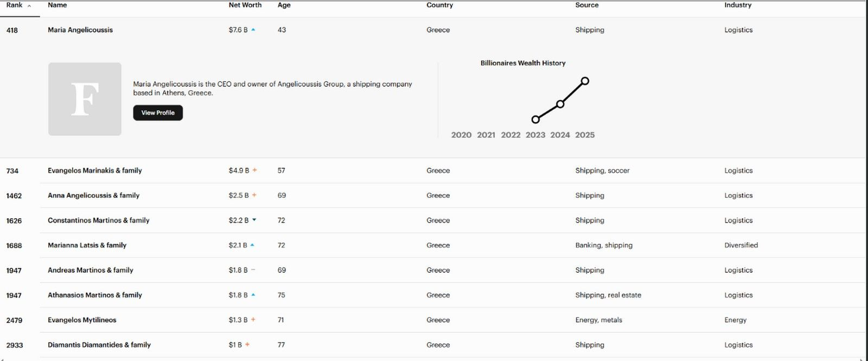Click the Forbes placeholder profile thumbnail

[85, 99]
